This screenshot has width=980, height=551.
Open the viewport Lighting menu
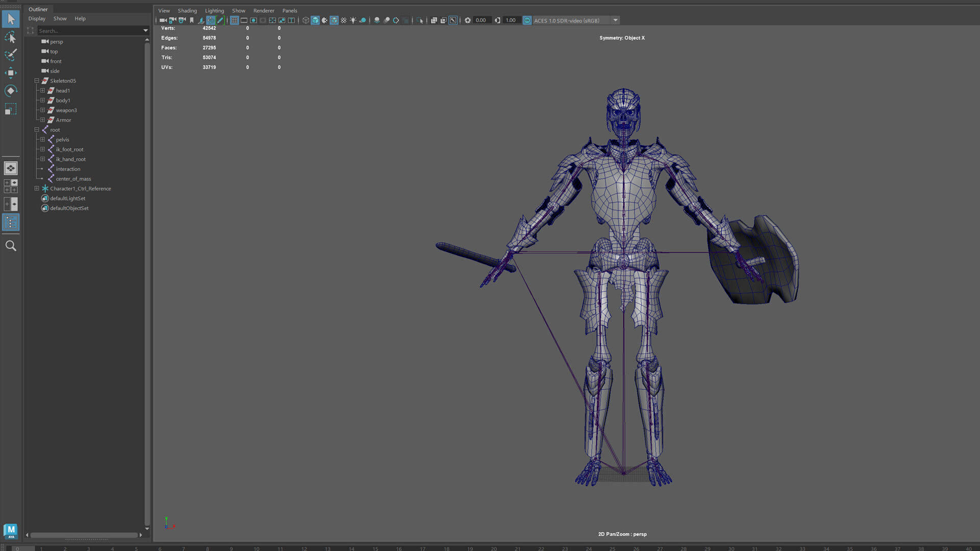214,11
